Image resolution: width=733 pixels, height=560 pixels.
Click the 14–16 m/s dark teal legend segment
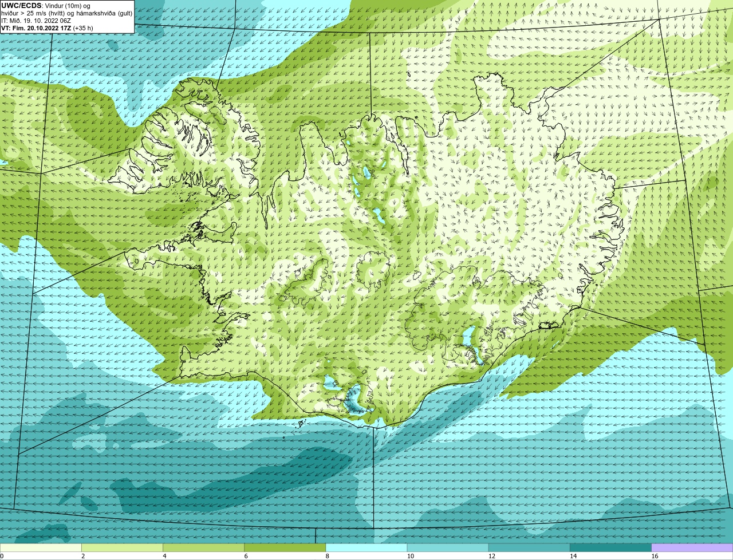tap(610, 547)
